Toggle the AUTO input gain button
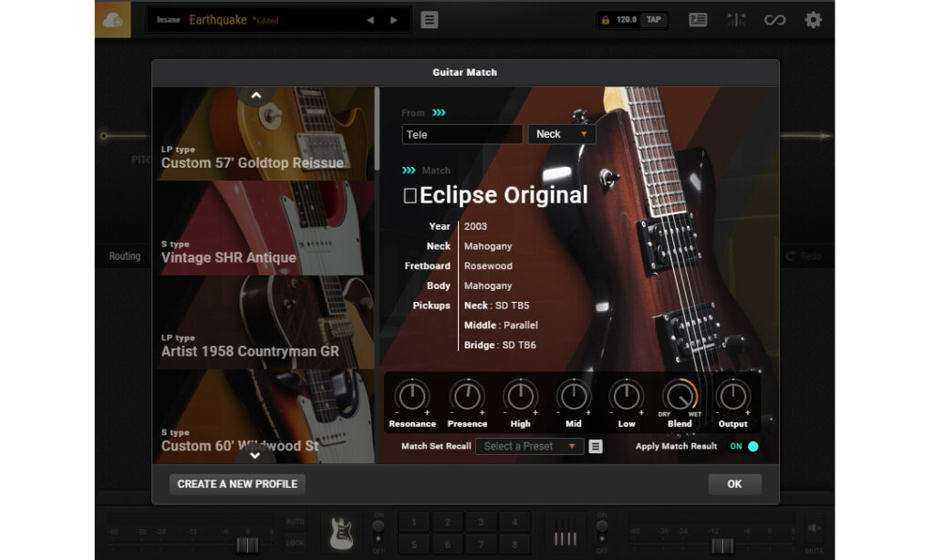Image resolution: width=934 pixels, height=560 pixels. [x=296, y=522]
